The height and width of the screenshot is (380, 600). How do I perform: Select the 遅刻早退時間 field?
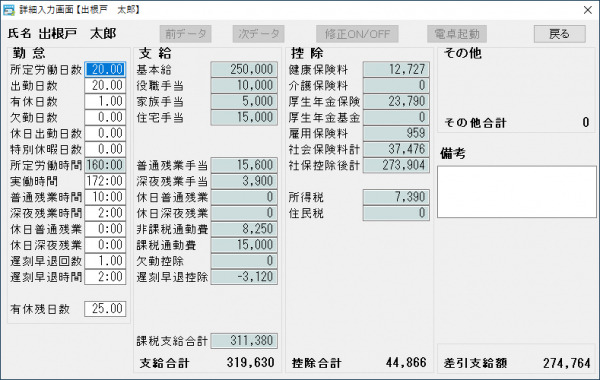click(105, 277)
